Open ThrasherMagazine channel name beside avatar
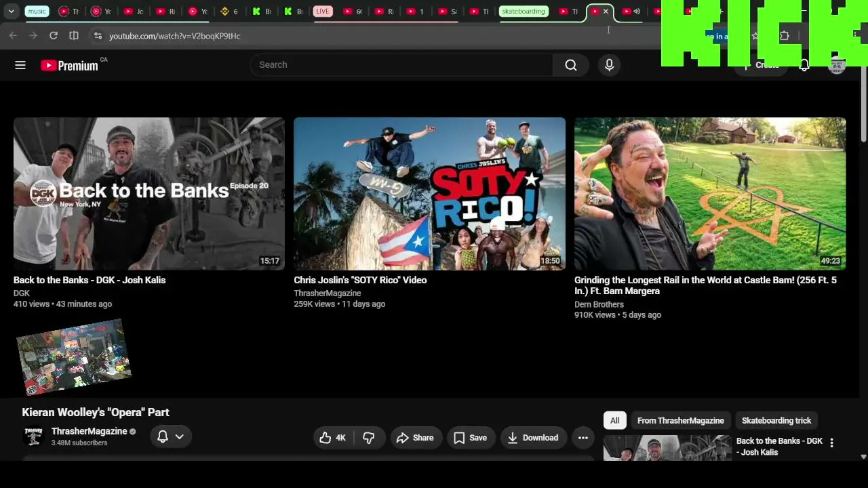868x488 pixels. [90, 432]
